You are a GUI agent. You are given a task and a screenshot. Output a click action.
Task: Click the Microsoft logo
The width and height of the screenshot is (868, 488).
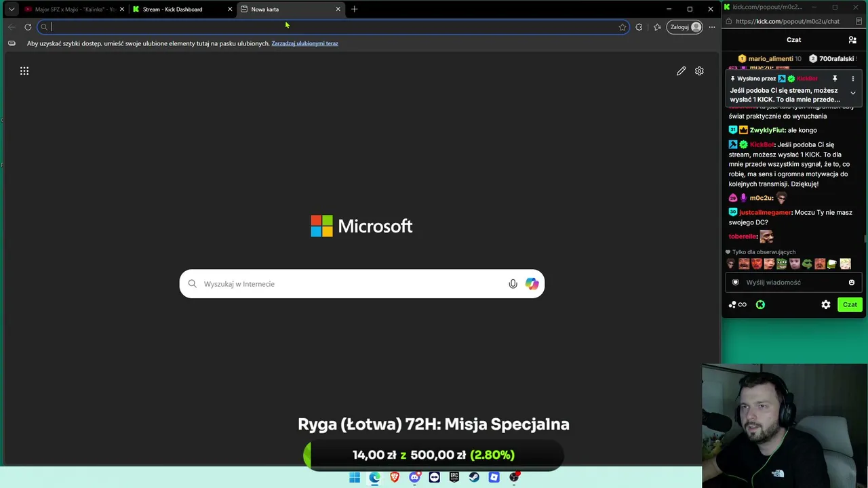361,226
